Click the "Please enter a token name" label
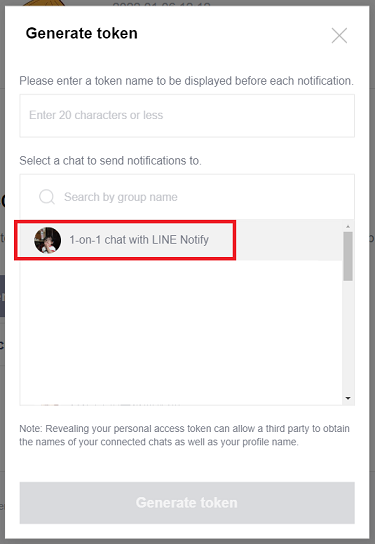 point(186,81)
